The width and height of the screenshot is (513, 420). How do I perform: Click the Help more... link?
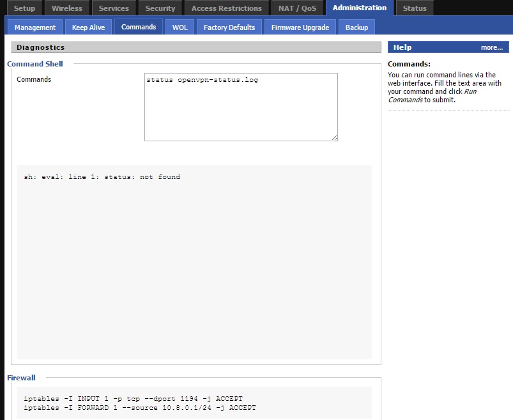point(492,47)
